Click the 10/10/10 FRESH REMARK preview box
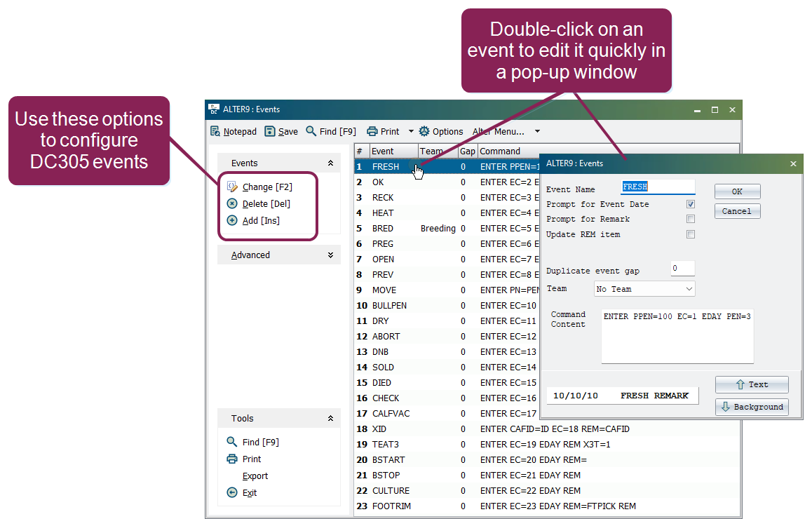The height and width of the screenshot is (519, 812). click(x=623, y=396)
